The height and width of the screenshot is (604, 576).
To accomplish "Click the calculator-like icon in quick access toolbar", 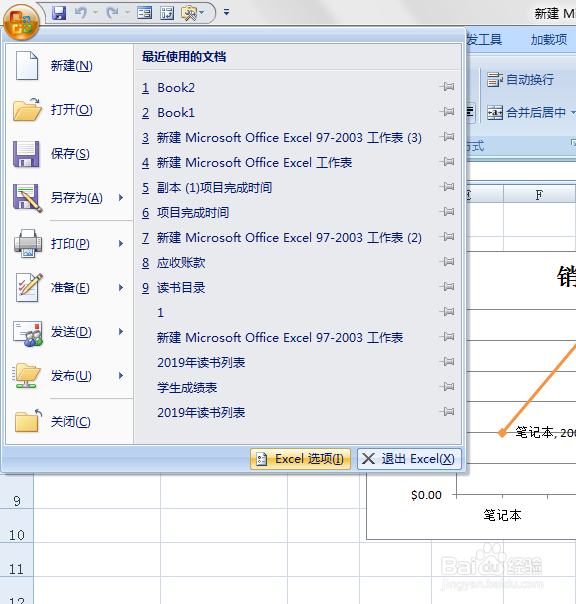I will (x=167, y=13).
